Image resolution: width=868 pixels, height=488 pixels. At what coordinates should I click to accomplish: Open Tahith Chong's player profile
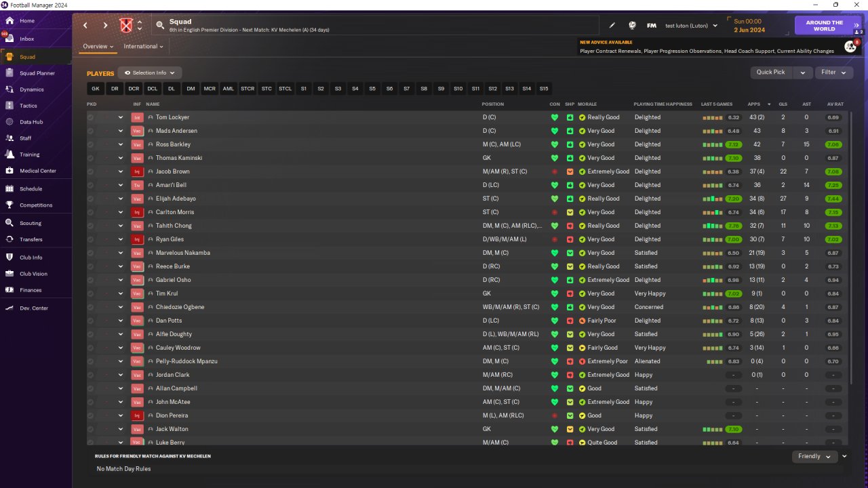(174, 226)
